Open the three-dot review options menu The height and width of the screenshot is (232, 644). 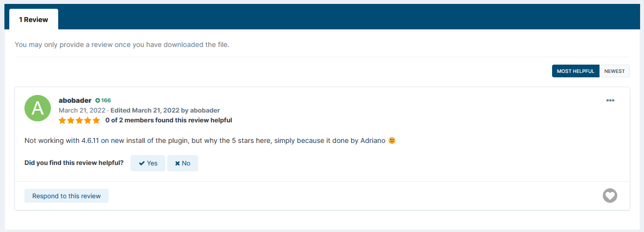click(x=610, y=100)
